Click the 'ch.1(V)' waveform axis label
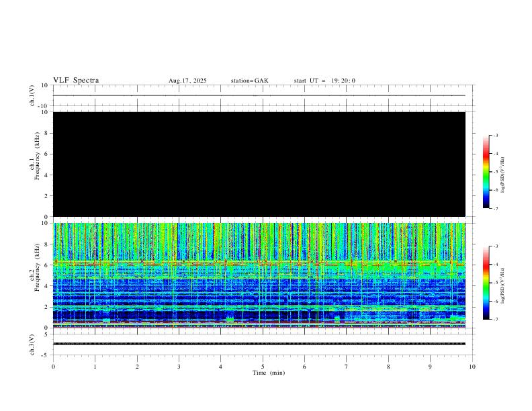This screenshot has height=411, width=532. [32, 95]
